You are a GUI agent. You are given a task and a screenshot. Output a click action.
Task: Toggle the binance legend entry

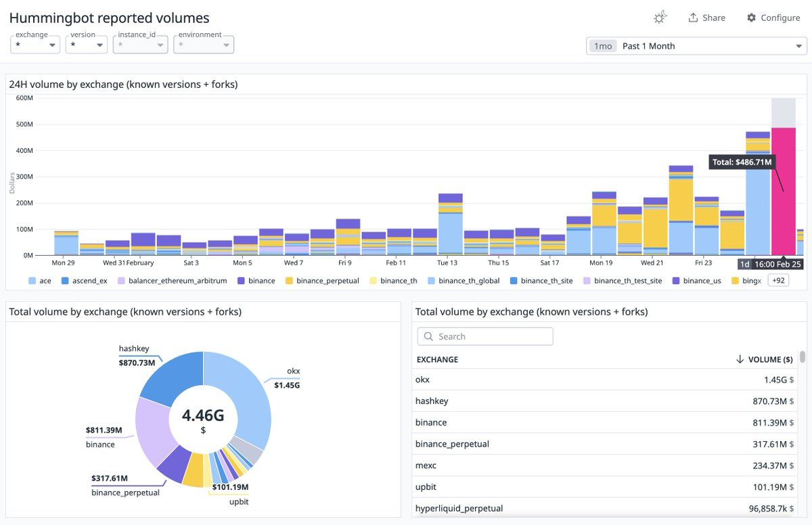coord(256,280)
